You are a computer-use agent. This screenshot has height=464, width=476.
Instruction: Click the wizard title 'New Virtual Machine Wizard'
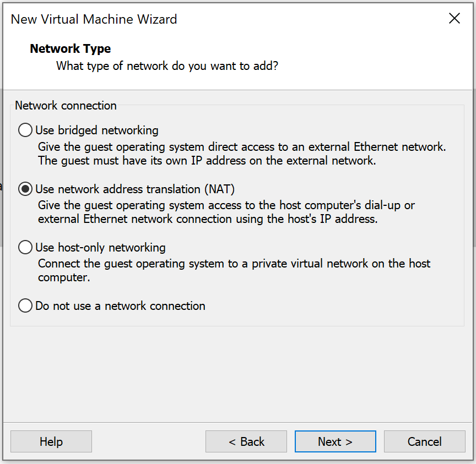click(x=93, y=19)
